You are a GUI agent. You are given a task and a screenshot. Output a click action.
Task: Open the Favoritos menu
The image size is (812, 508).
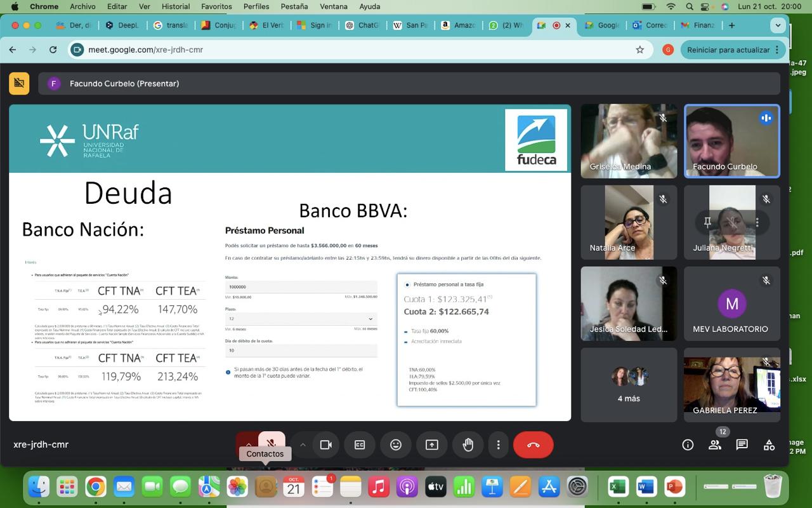coord(216,6)
